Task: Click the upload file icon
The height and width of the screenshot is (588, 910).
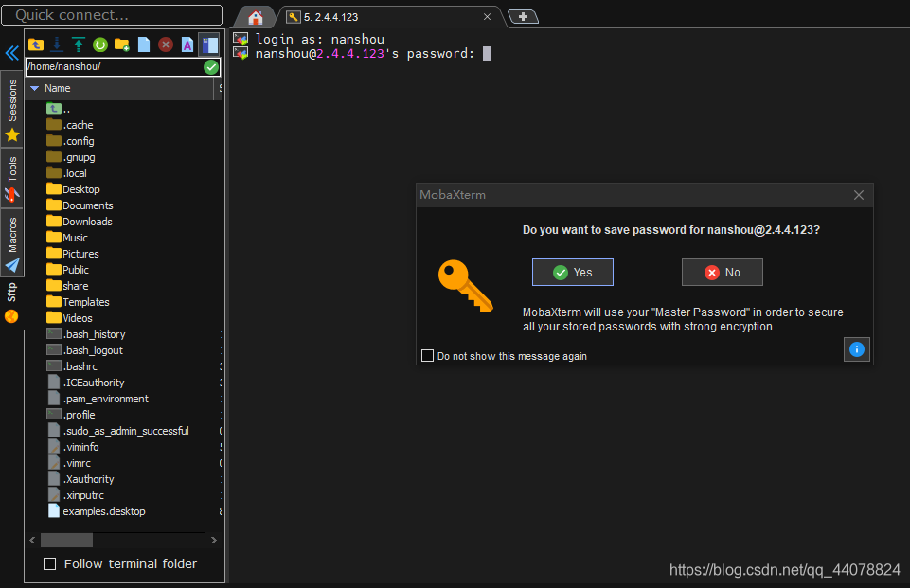Action: pyautogui.click(x=77, y=45)
